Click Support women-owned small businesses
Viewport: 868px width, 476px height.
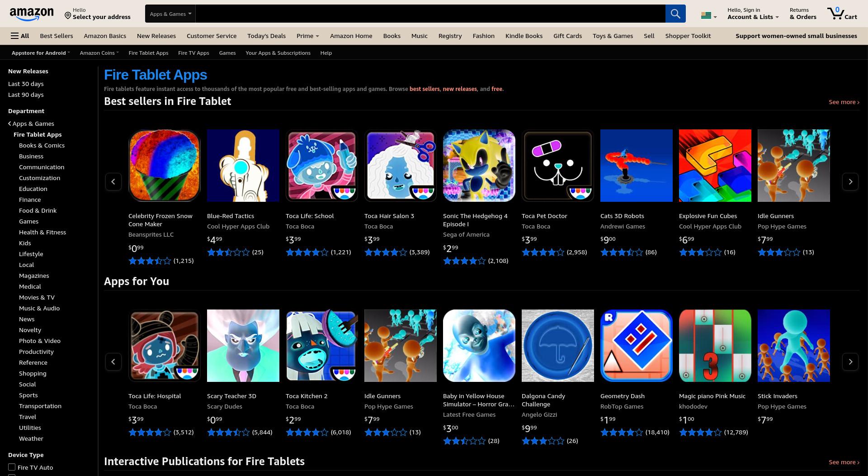pyautogui.click(x=796, y=36)
